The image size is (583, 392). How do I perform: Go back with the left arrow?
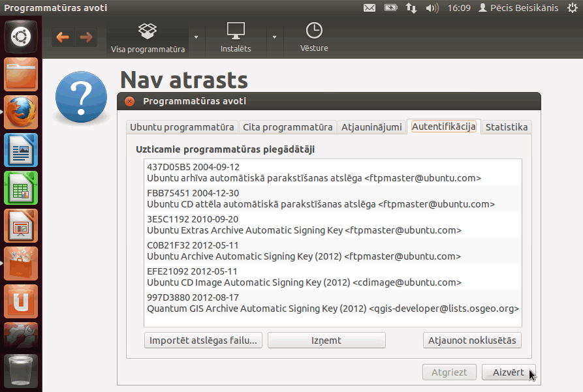(x=63, y=37)
